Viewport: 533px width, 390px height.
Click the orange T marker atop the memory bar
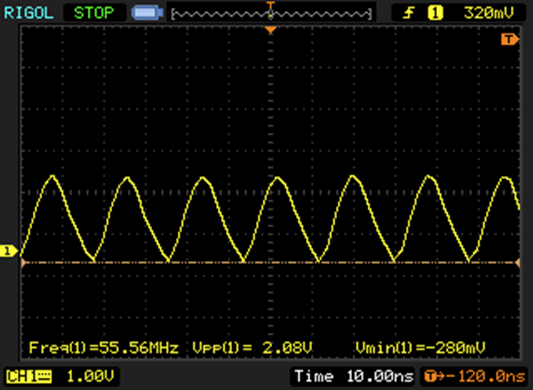271,5
